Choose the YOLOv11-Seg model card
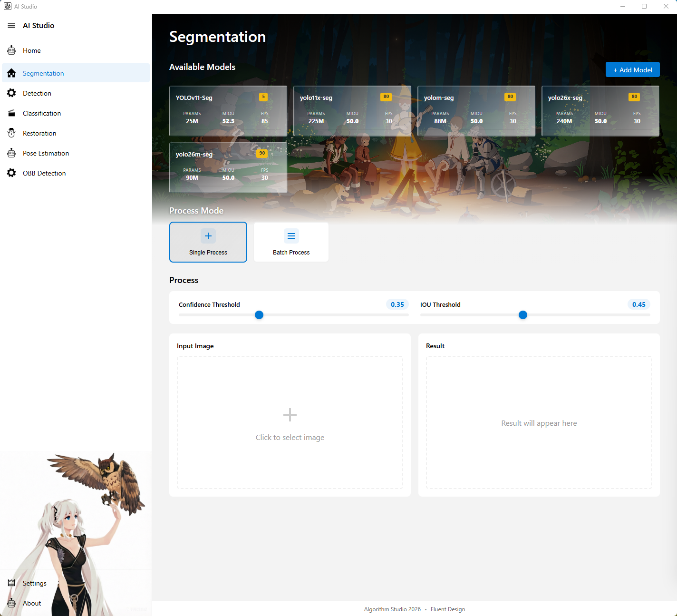Viewport: 677px width, 616px height. coord(228,111)
